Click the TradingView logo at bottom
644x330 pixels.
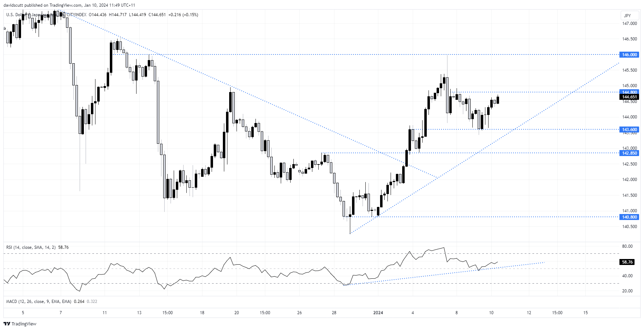(20, 324)
